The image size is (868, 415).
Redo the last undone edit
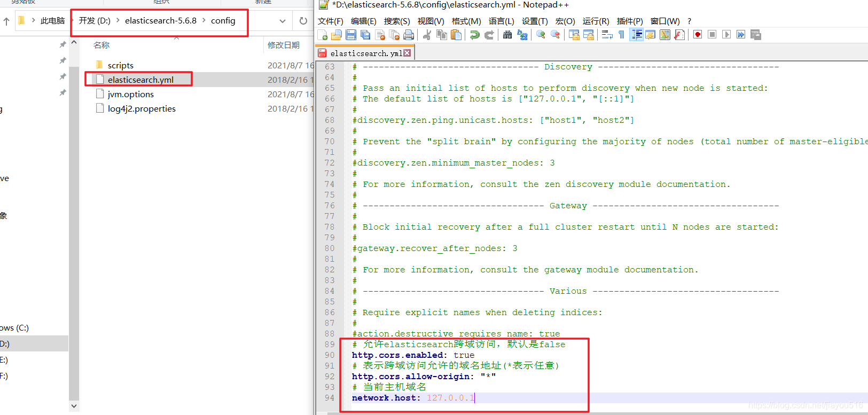click(x=489, y=35)
